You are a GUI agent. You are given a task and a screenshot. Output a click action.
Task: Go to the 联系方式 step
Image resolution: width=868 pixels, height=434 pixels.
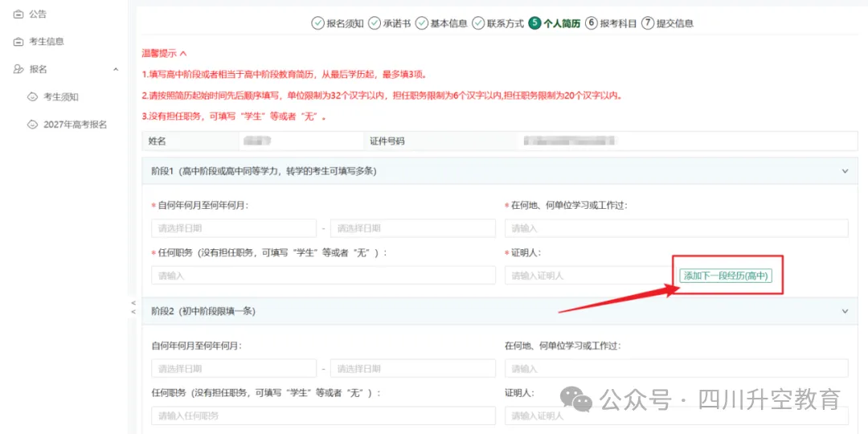click(x=506, y=23)
